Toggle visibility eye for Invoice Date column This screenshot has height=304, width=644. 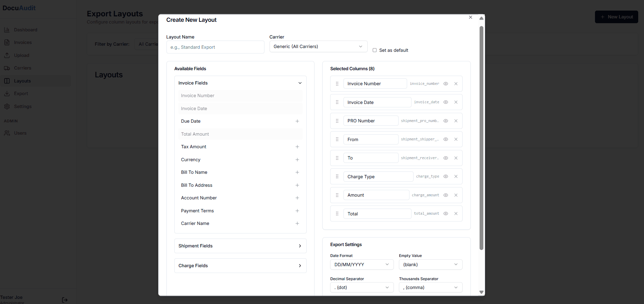click(446, 102)
